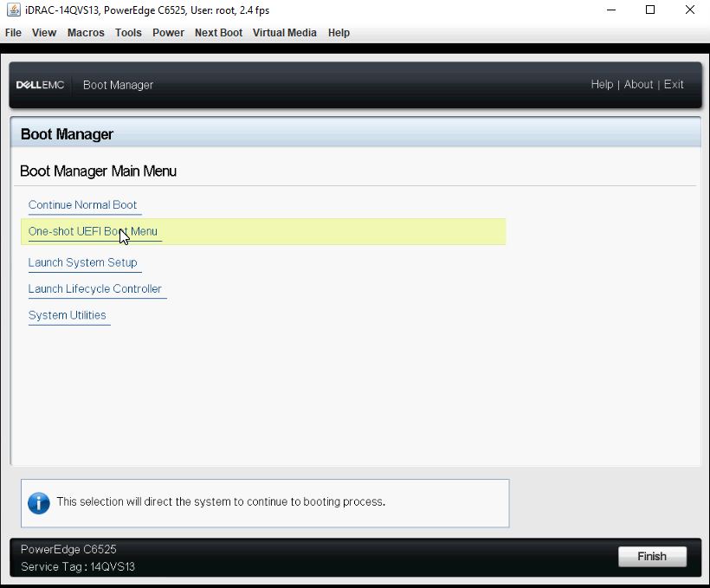This screenshot has width=710, height=588.
Task: Launch Lifecycle Controller
Action: (94, 289)
